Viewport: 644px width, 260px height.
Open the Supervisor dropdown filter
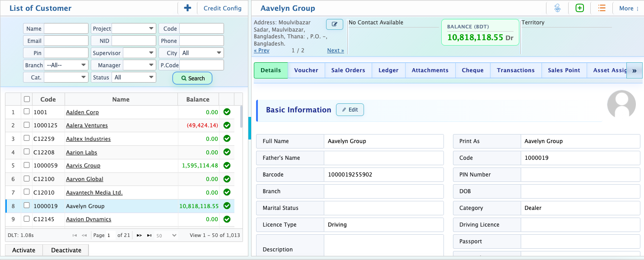pos(140,53)
